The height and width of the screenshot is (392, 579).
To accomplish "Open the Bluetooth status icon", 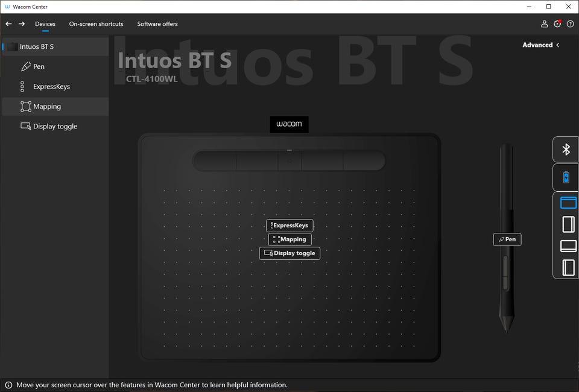I will [x=566, y=150].
